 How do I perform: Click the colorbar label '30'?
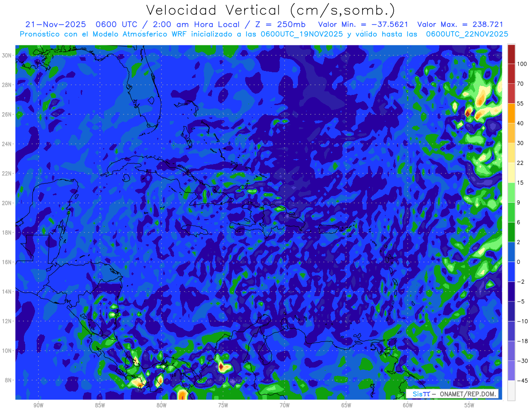point(520,143)
